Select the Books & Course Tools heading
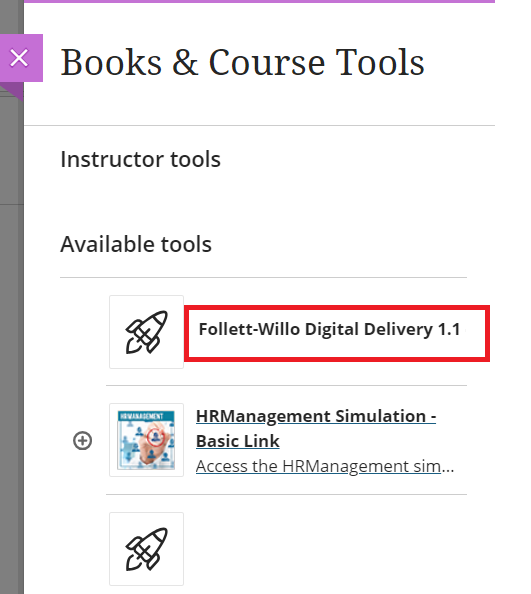Viewport: 531px width, 594px height. (x=242, y=62)
